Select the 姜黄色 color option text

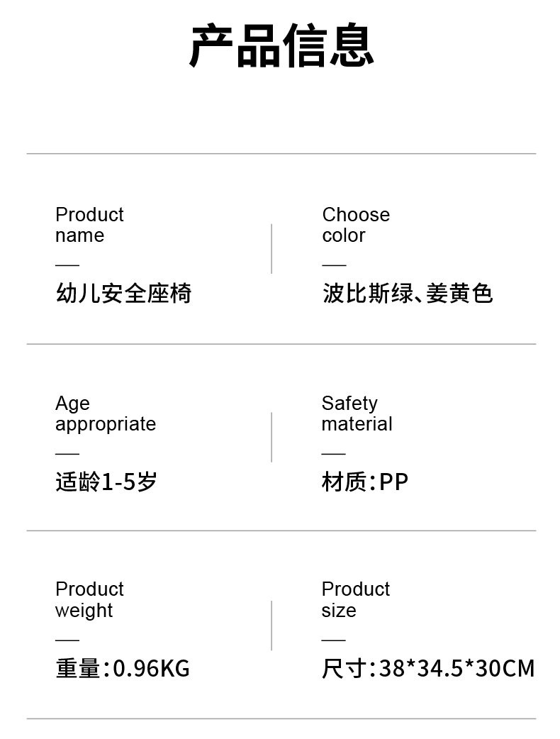coord(459,294)
